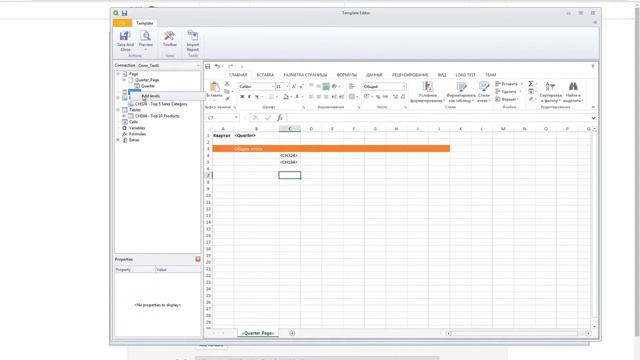Click the increase font size icon
Image resolution: width=640 pixels, height=360 pixels.
point(293,87)
